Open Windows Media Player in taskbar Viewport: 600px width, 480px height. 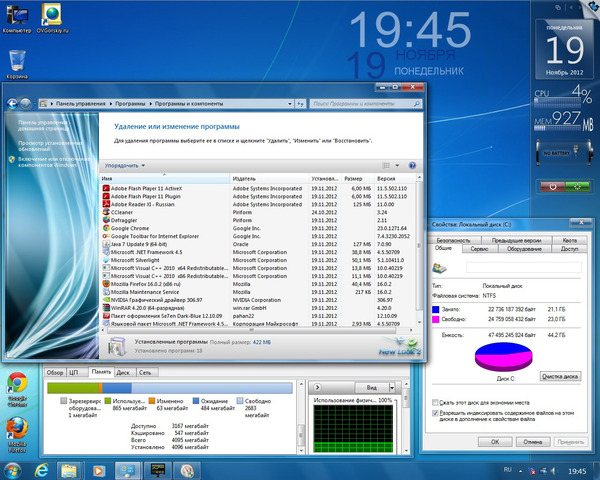(x=99, y=471)
